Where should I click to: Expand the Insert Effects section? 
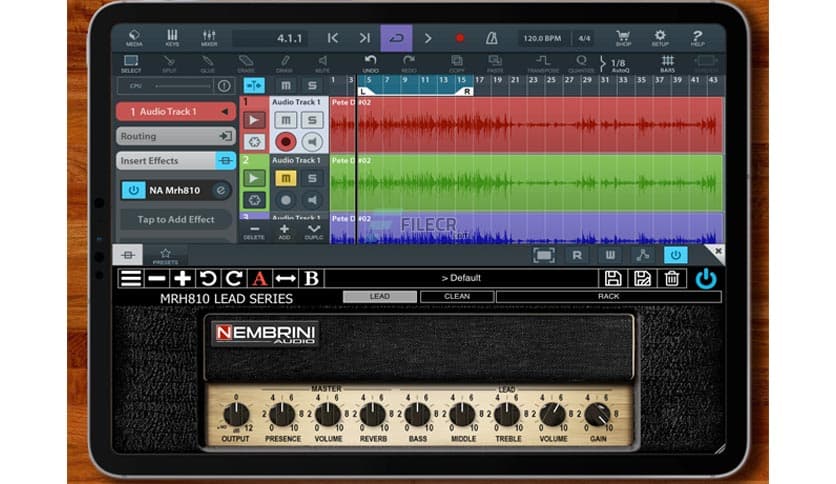point(176,160)
